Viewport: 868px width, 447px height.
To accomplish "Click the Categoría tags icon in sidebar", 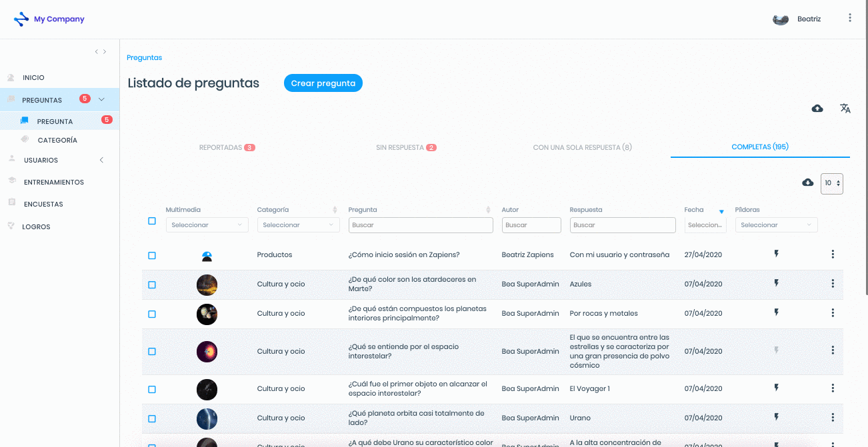I will (25, 139).
